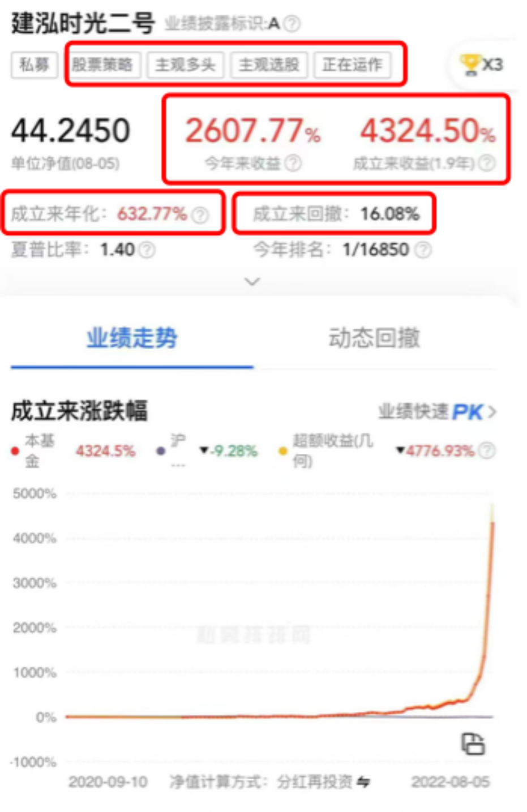
Task: Toggle 净值计算方式 swap arrows
Action: click(363, 782)
